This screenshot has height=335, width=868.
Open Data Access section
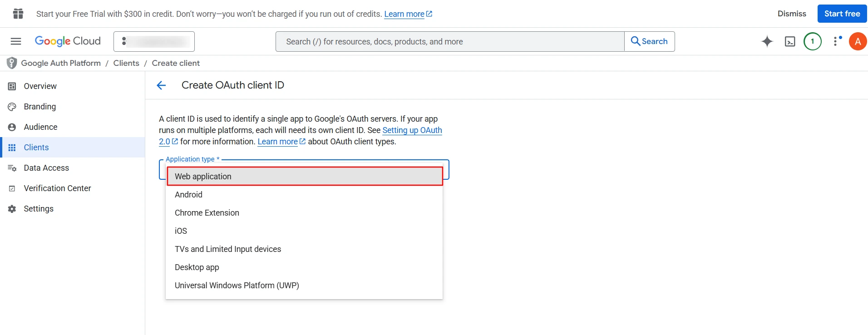(x=73, y=168)
